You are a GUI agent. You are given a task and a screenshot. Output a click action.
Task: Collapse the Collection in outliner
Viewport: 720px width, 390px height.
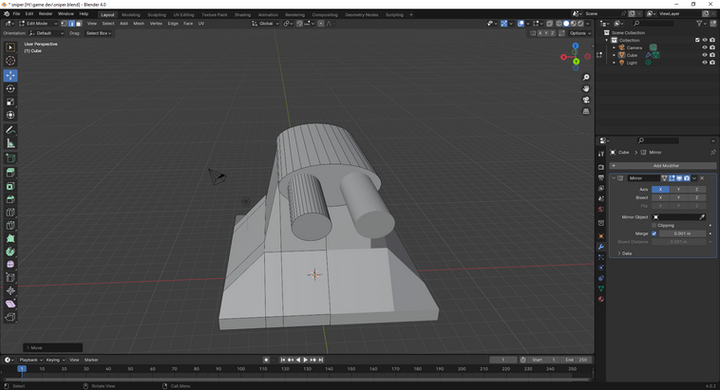607,40
